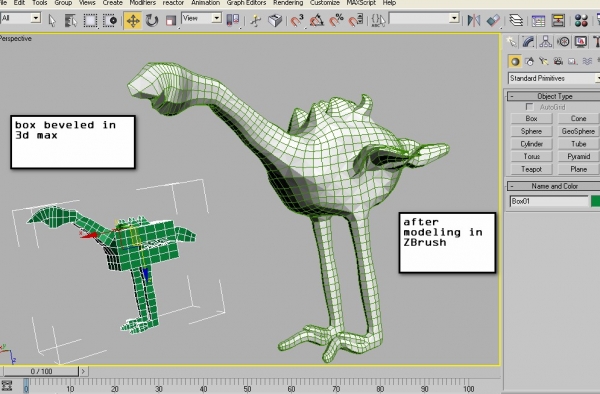Toggle Angle Snap magnet

coord(317,20)
